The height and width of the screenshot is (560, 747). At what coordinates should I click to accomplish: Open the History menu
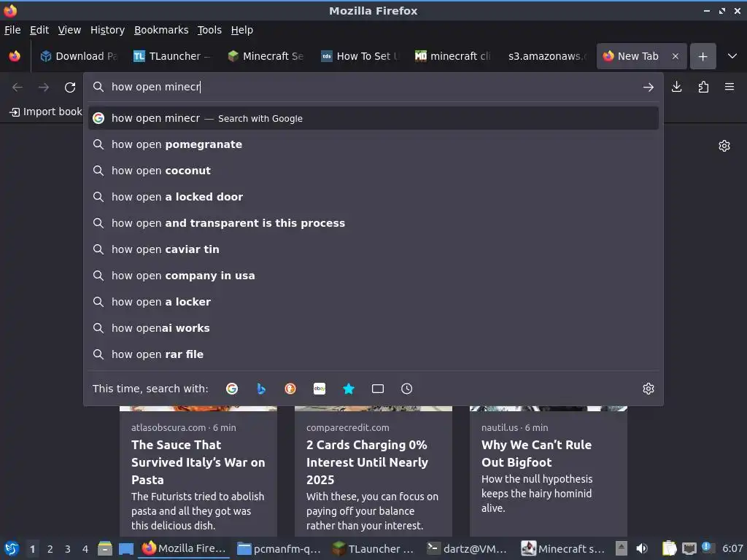pyautogui.click(x=108, y=30)
